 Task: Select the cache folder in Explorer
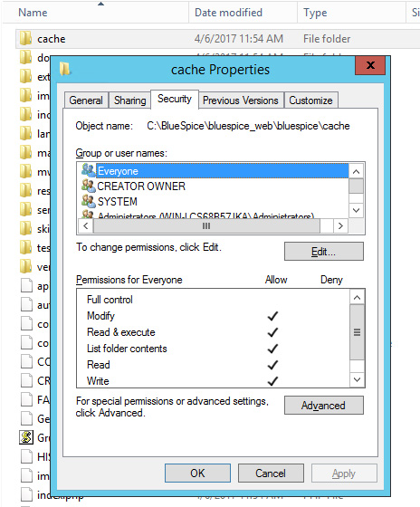tap(217, 39)
